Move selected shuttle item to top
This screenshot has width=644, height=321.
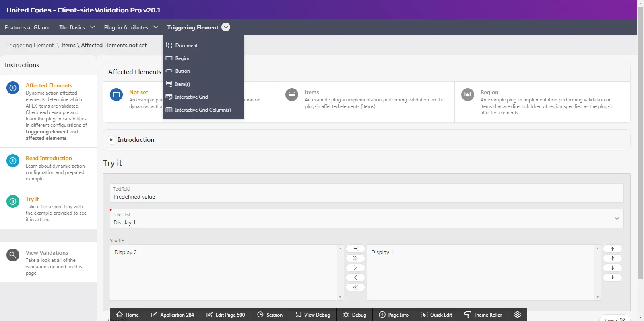pos(612,249)
